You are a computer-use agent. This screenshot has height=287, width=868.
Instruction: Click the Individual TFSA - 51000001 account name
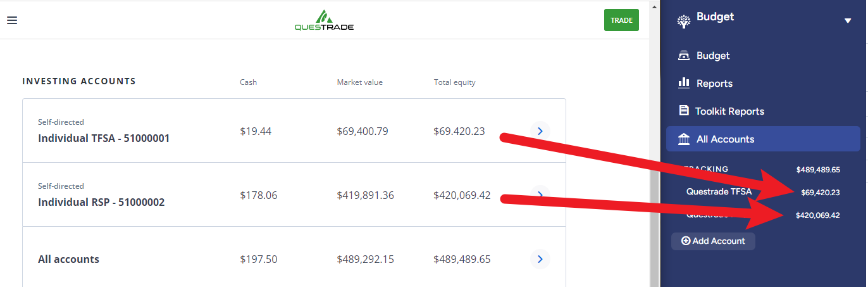point(104,138)
